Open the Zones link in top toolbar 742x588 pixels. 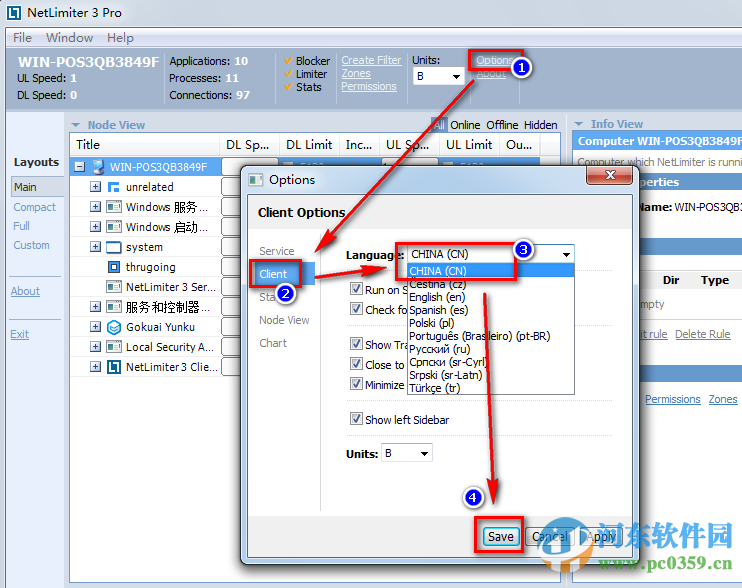tap(356, 74)
